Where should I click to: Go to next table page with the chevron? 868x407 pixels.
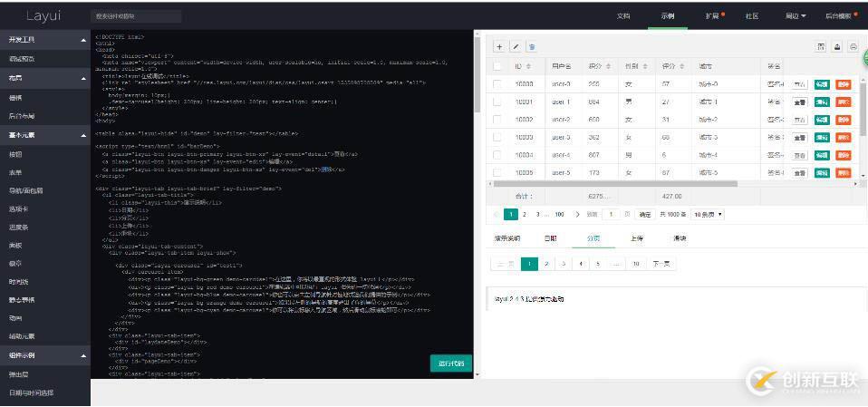[577, 214]
